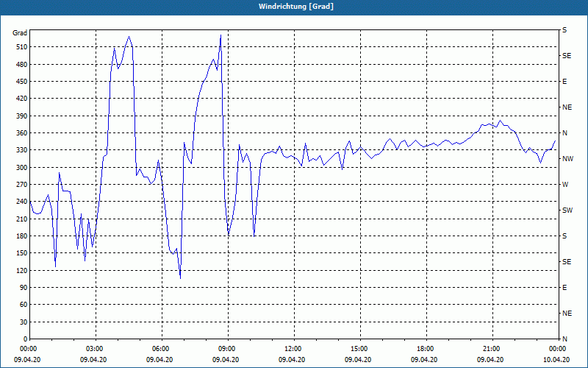Viewport: 588px width, 368px height.
Task: Select the S compass label level with 180
Action: click(564, 236)
